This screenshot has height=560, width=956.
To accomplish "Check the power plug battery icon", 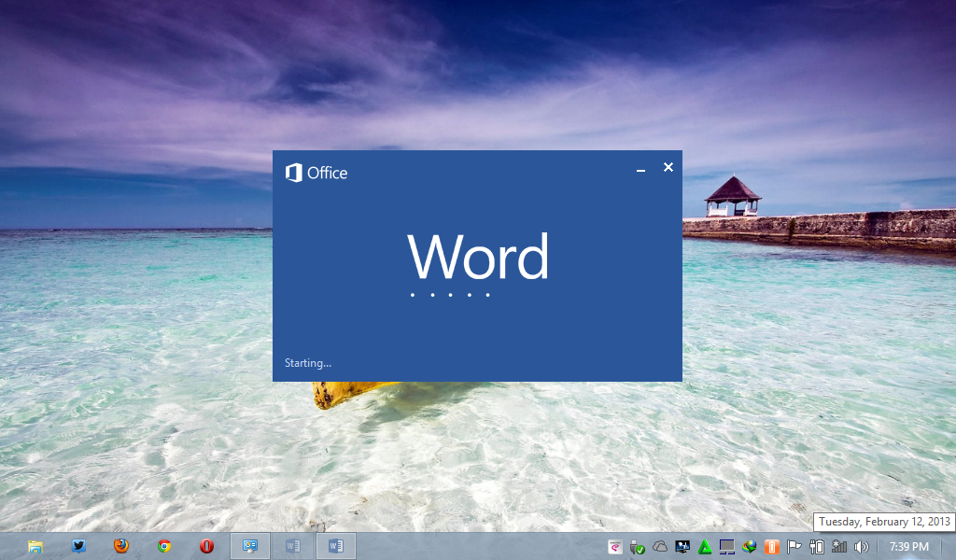I will pyautogui.click(x=816, y=547).
